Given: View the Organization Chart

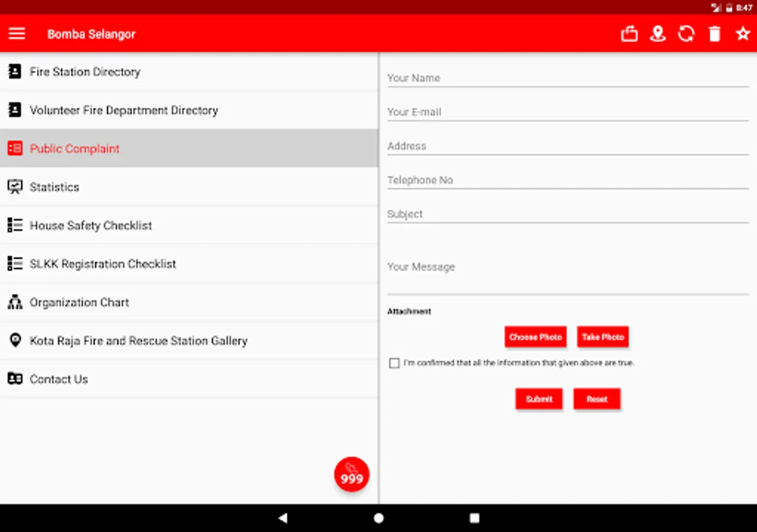Looking at the screenshot, I should (189, 302).
